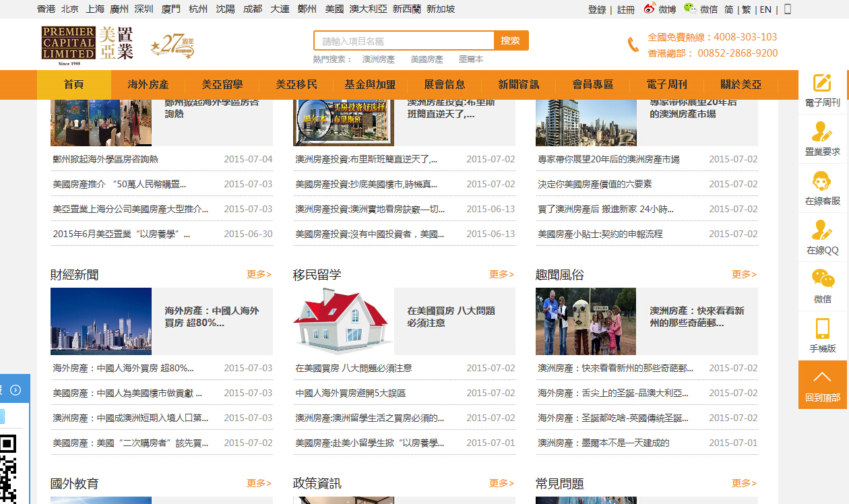Click 更多> next to 趣聞風俗

[745, 274]
